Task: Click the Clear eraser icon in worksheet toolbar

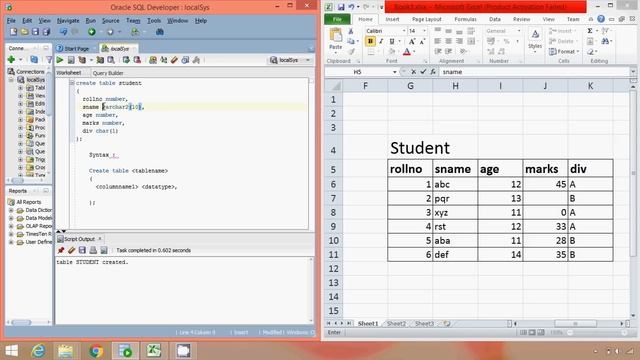Action: tap(175, 60)
